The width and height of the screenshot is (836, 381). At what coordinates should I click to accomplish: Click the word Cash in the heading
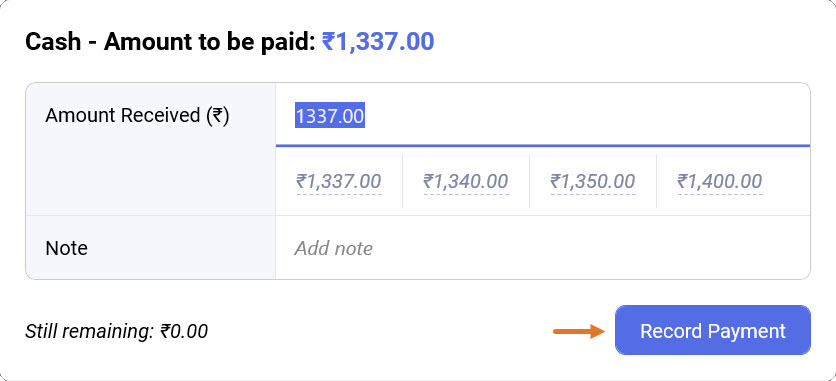(x=53, y=42)
